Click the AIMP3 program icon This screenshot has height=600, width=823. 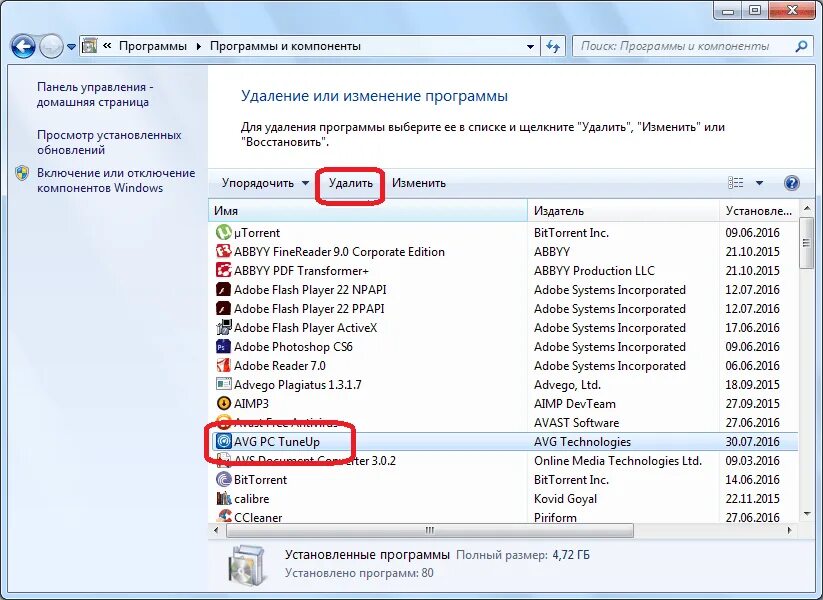pyautogui.click(x=224, y=403)
